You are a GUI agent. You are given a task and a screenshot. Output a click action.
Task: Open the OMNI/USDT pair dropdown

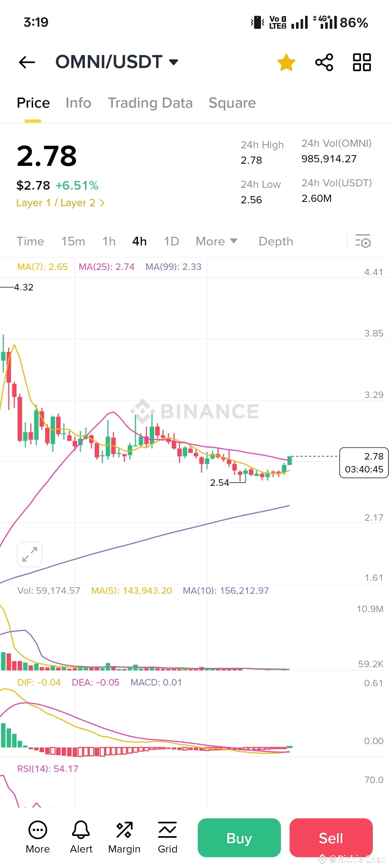pyautogui.click(x=117, y=62)
